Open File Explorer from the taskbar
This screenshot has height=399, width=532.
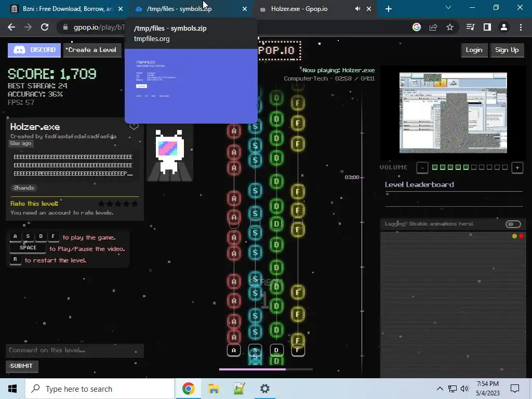tap(214, 389)
